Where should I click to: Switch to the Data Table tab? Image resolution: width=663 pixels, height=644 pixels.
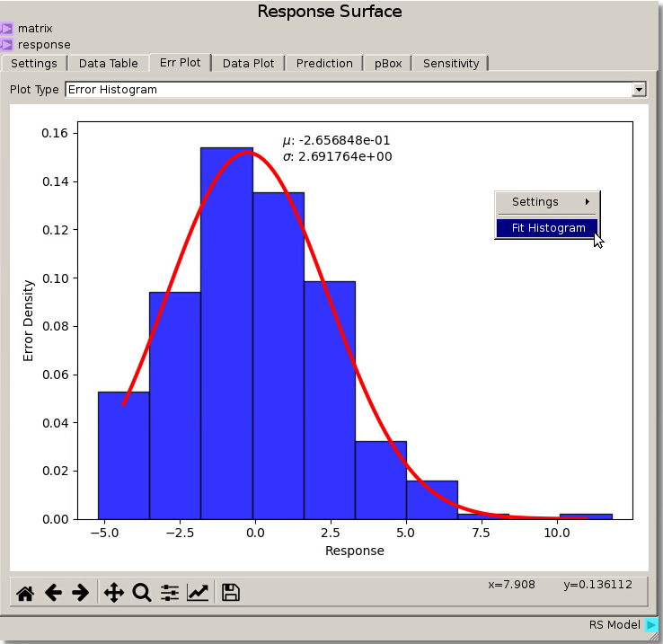108,64
